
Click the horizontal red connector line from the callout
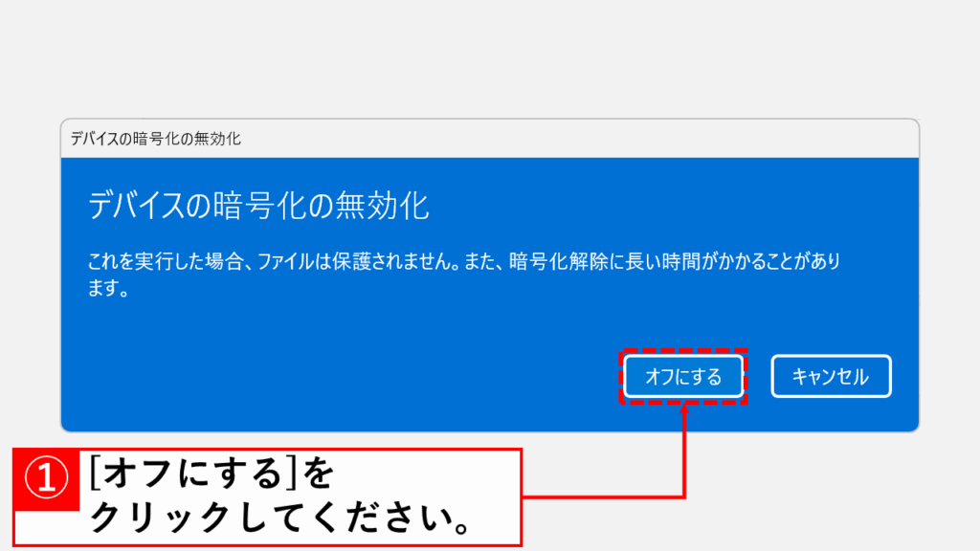coord(603,496)
